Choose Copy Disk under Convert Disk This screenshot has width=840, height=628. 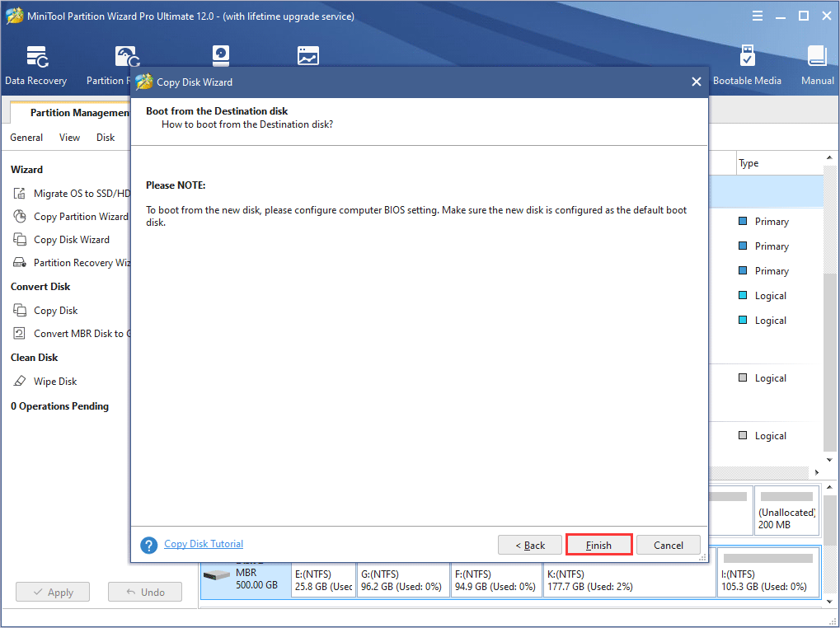(x=45, y=311)
